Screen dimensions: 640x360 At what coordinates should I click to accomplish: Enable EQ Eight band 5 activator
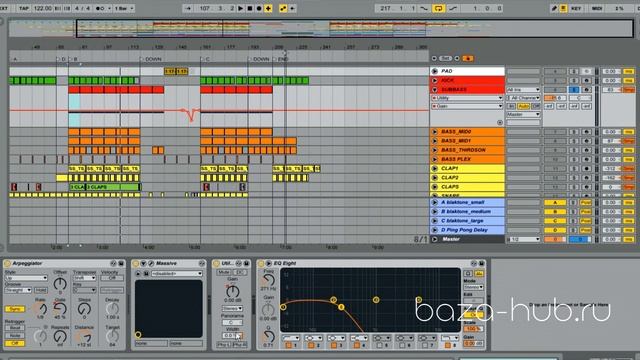point(379,346)
